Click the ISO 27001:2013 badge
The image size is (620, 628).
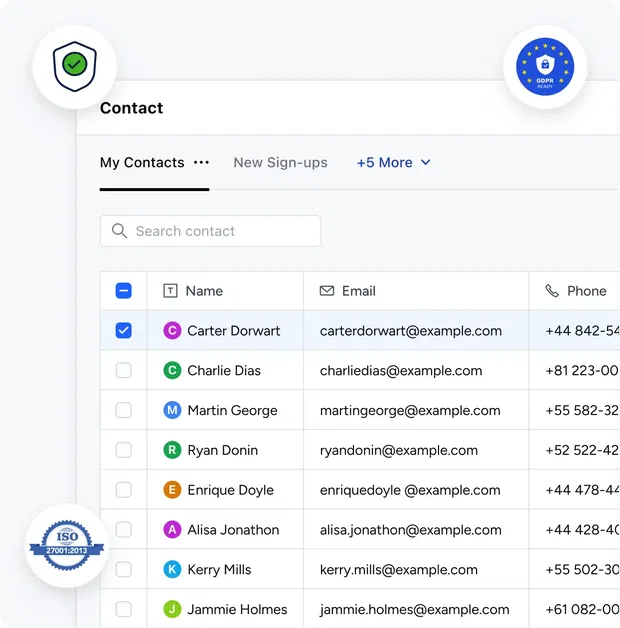point(67,545)
